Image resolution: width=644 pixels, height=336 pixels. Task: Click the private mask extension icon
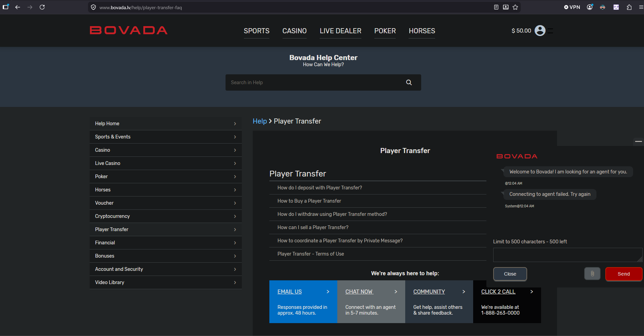coord(603,7)
